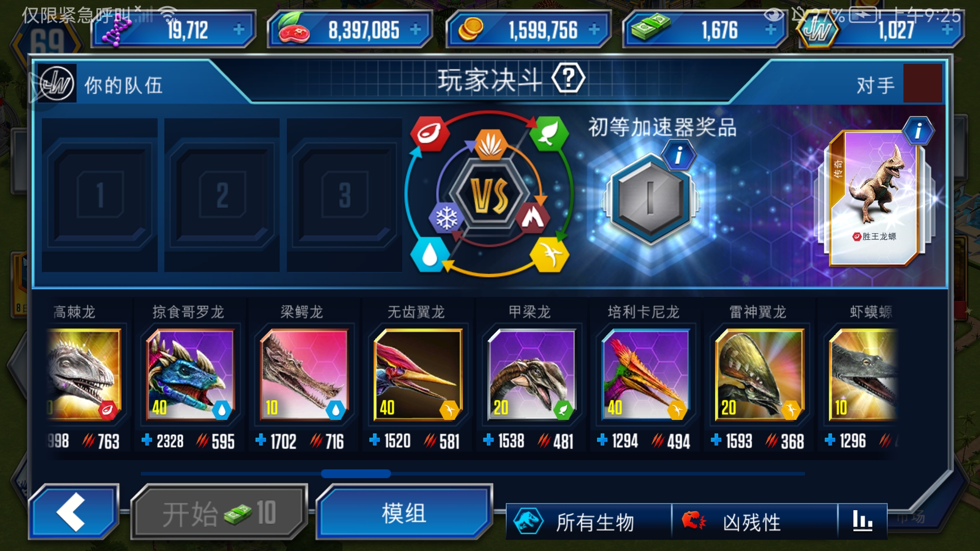Go back with the left arrow button

coord(74,512)
